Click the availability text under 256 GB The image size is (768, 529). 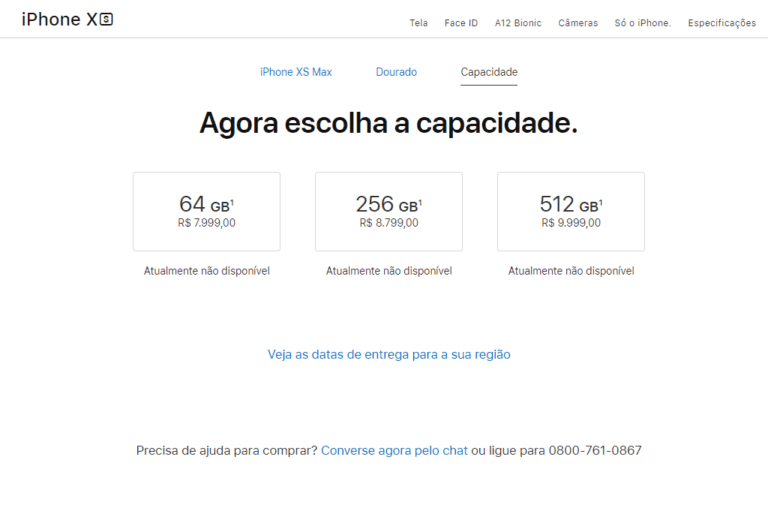click(x=388, y=271)
